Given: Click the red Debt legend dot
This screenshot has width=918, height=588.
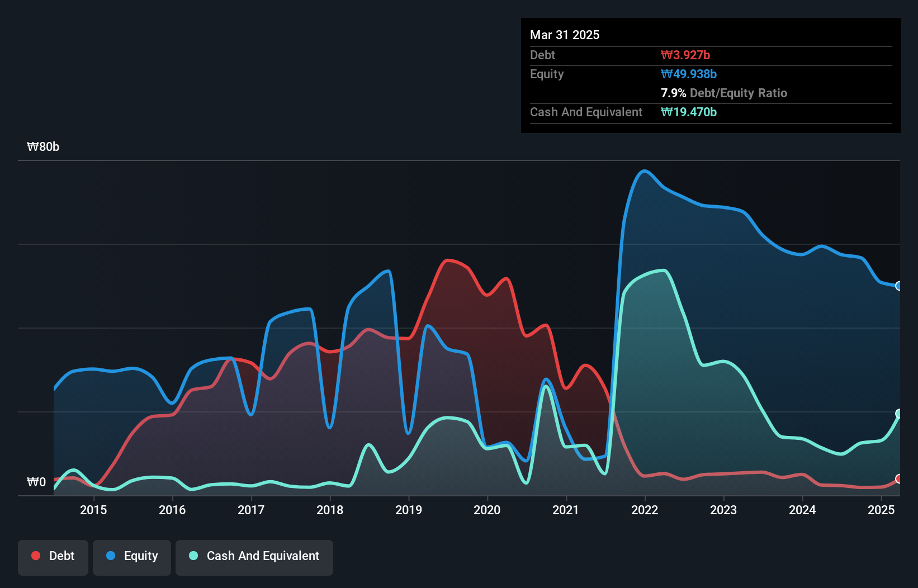Looking at the screenshot, I should (36, 556).
